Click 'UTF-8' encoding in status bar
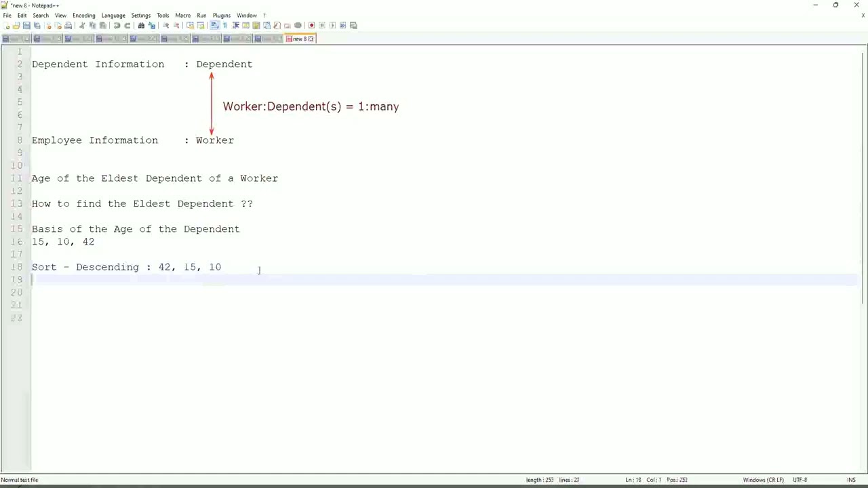Screen dimensions: 868x488 (x=799, y=480)
